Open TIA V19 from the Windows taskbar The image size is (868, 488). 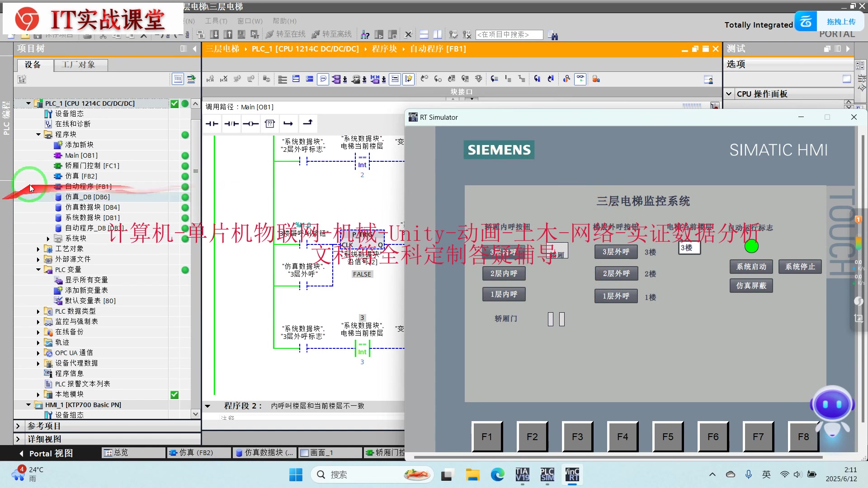[x=522, y=474]
